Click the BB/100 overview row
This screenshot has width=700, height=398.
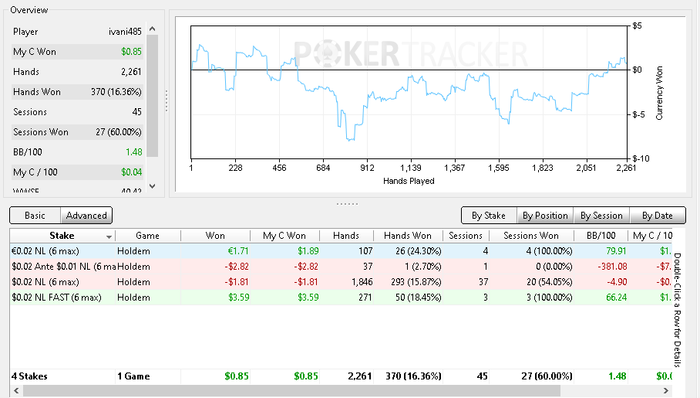click(x=77, y=152)
